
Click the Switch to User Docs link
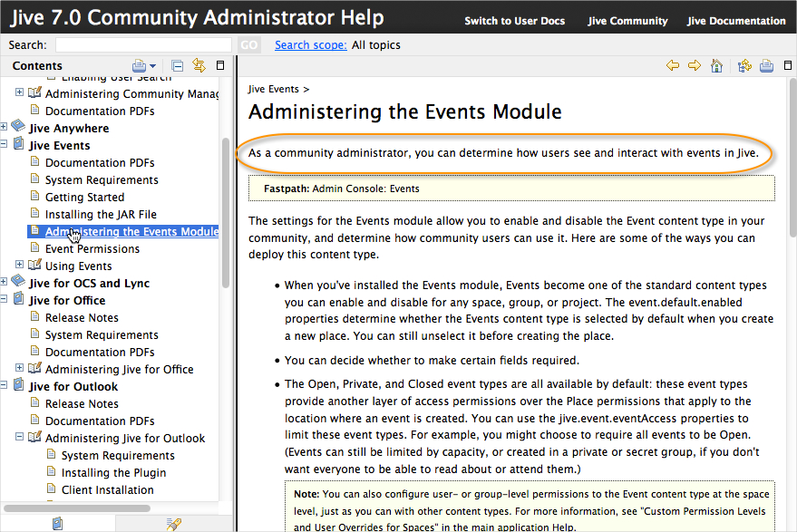coord(514,21)
